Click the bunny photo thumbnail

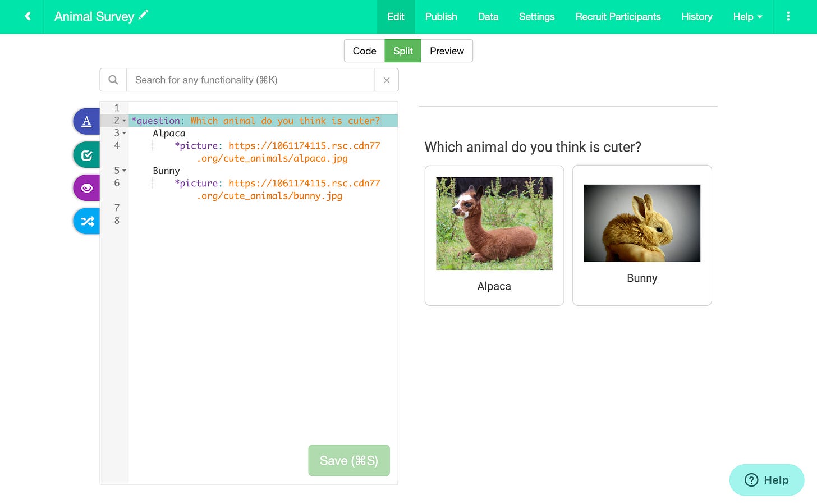642,223
